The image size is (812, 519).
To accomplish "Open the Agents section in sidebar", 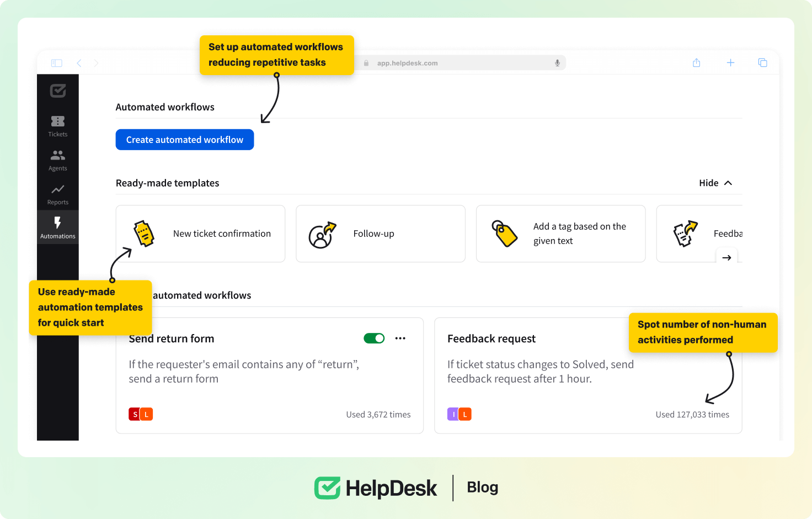I will [x=58, y=160].
